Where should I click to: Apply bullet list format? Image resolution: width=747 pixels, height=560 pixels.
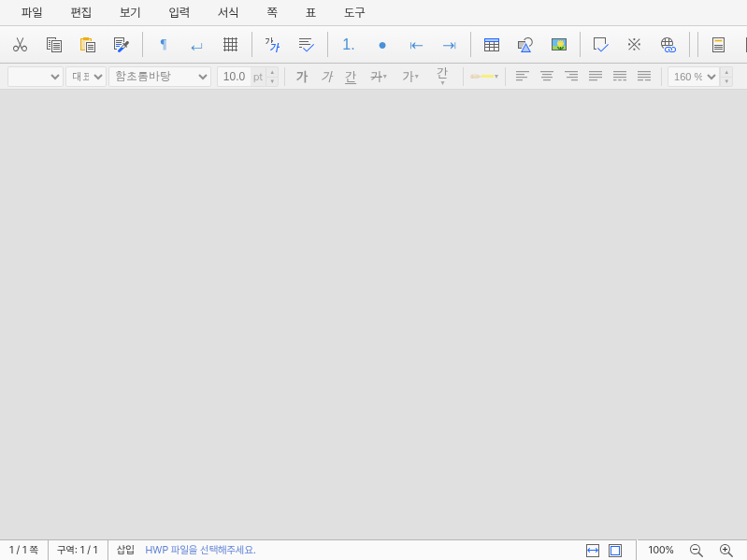[382, 45]
